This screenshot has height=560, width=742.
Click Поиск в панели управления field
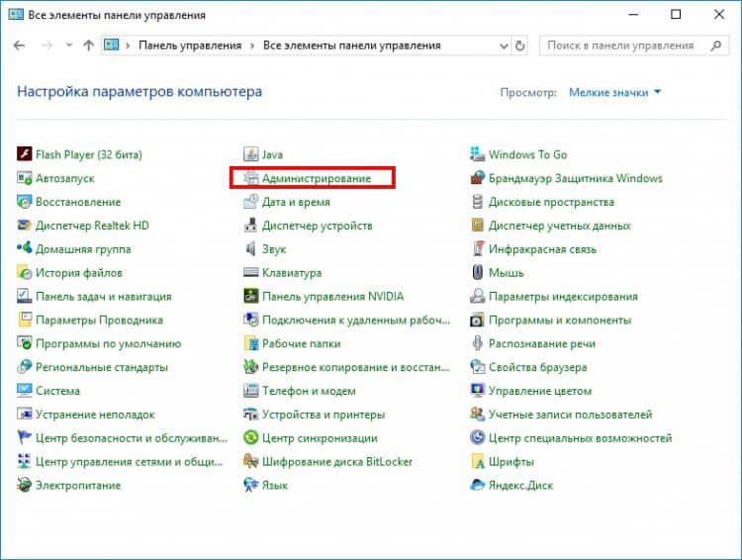(x=634, y=46)
